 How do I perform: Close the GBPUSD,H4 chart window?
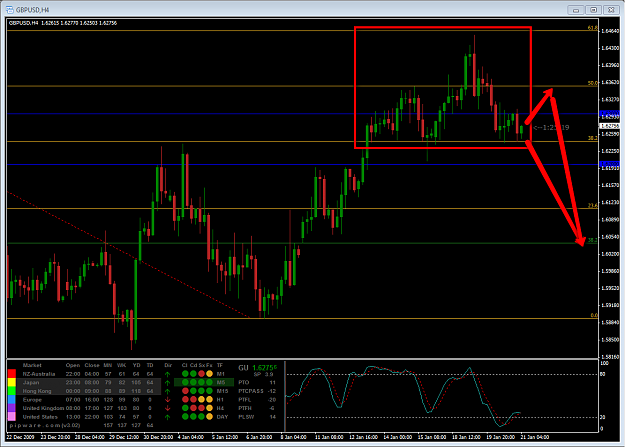click(x=611, y=10)
